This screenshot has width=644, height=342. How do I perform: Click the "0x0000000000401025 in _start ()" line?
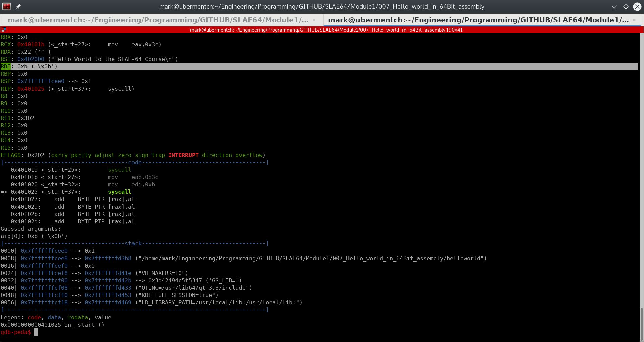(x=53, y=325)
